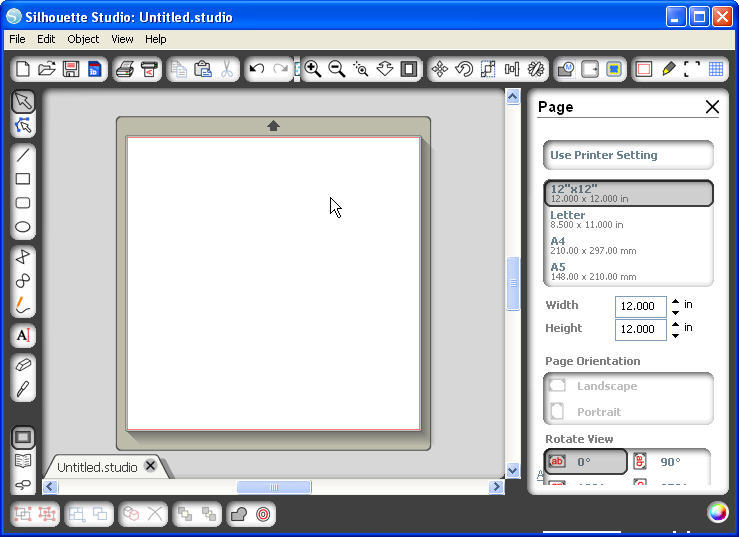This screenshot has width=739, height=537.
Task: Open the Grid settings icon
Action: click(x=716, y=69)
